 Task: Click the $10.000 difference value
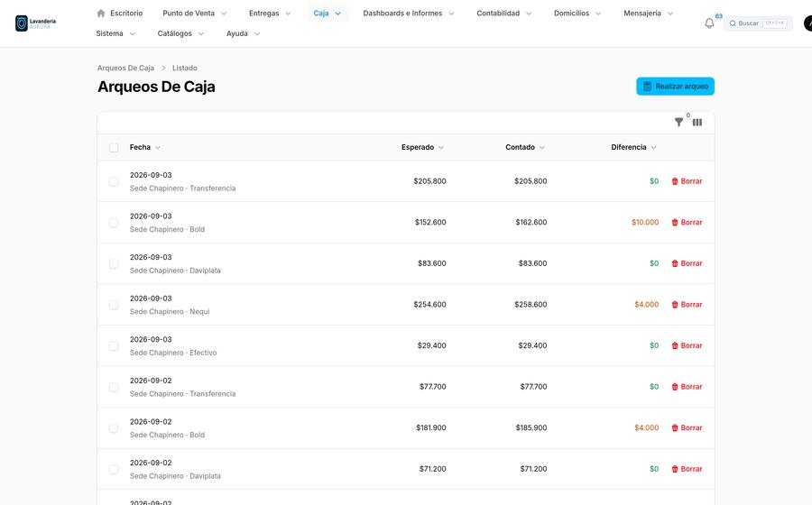tap(645, 222)
